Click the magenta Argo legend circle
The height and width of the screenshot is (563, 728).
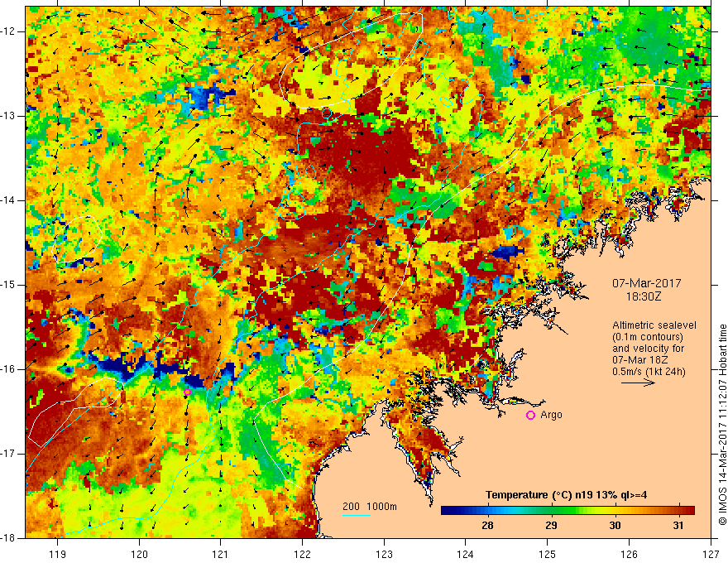[x=530, y=416]
